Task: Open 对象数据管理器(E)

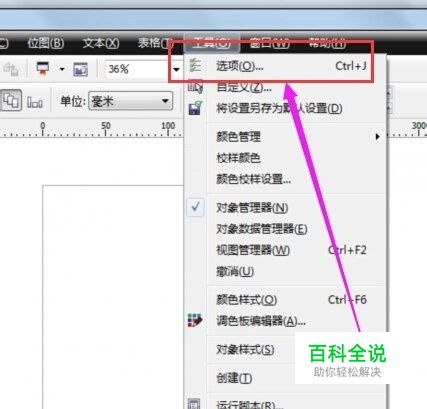Action: (x=285, y=229)
